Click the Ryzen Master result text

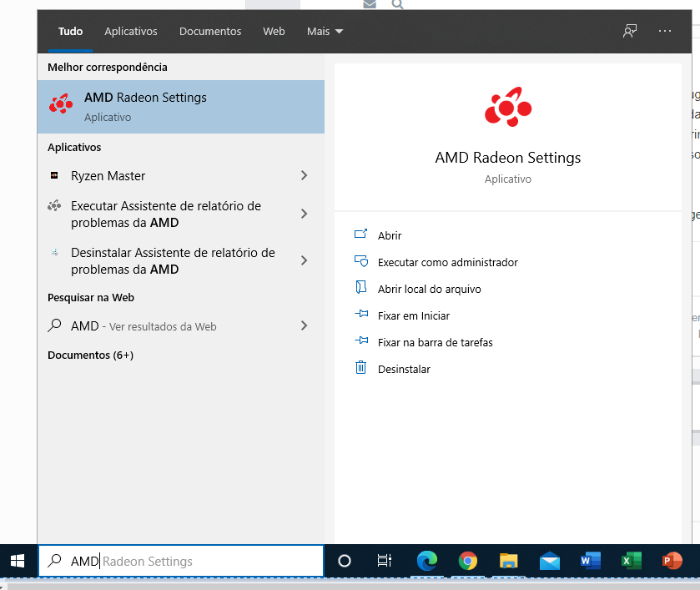pos(108,176)
